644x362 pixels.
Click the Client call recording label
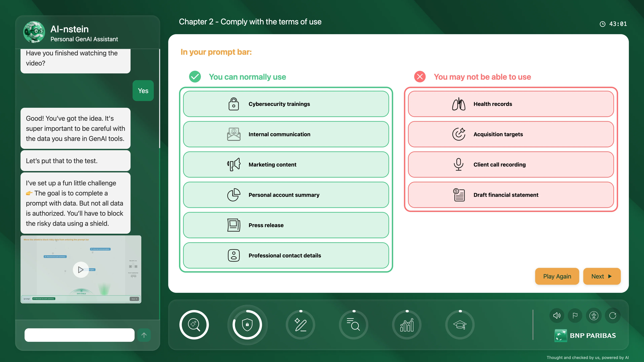tap(499, 164)
